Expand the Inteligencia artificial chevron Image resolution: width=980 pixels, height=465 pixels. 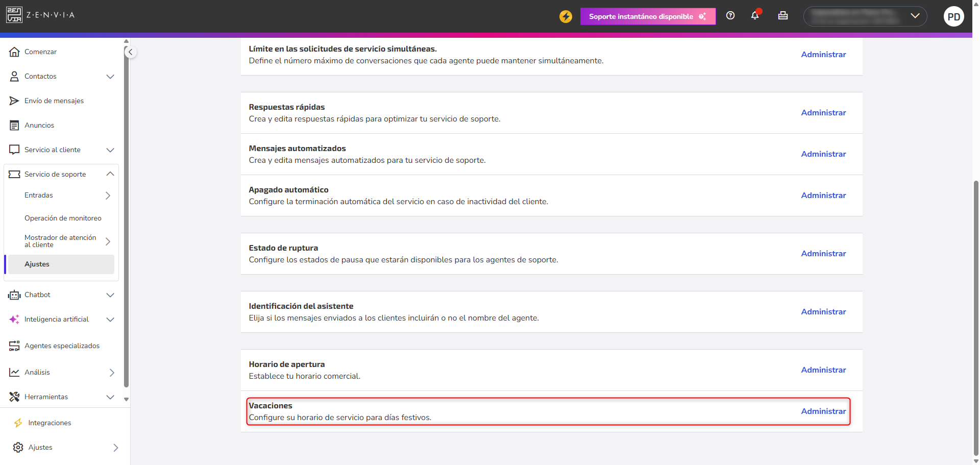point(110,320)
